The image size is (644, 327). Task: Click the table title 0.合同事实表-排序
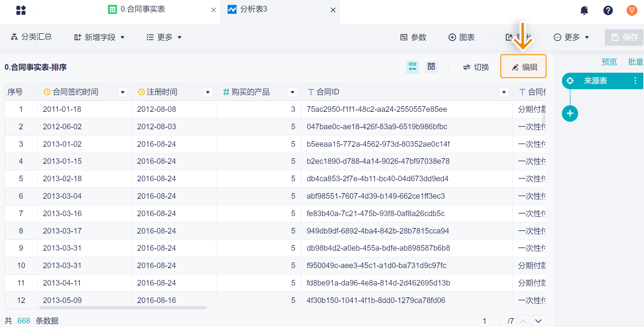(x=36, y=67)
